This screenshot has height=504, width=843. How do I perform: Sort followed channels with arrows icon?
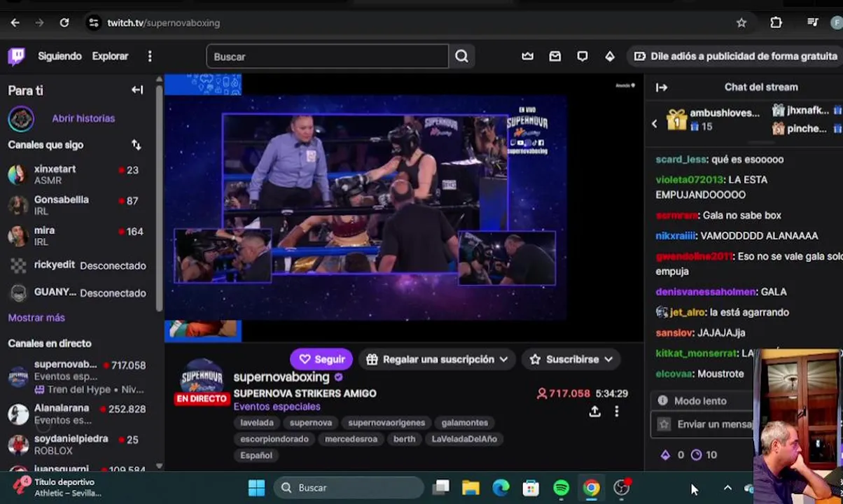[137, 145]
